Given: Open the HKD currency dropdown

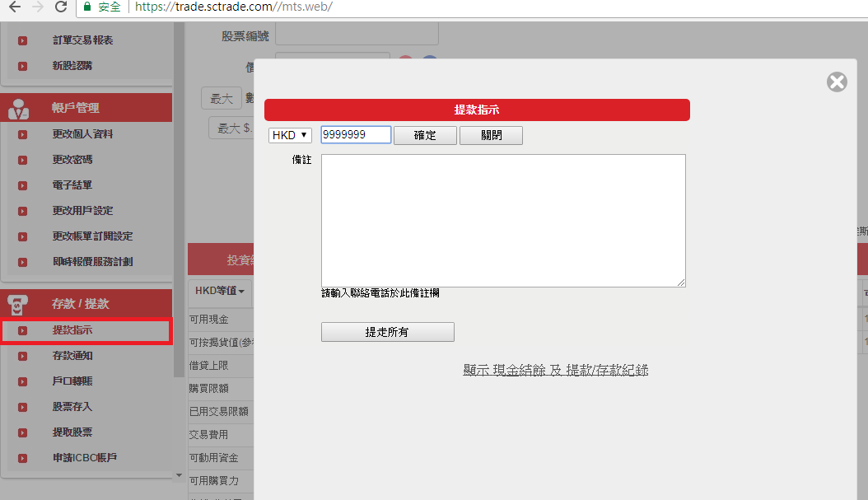Looking at the screenshot, I should [290, 135].
